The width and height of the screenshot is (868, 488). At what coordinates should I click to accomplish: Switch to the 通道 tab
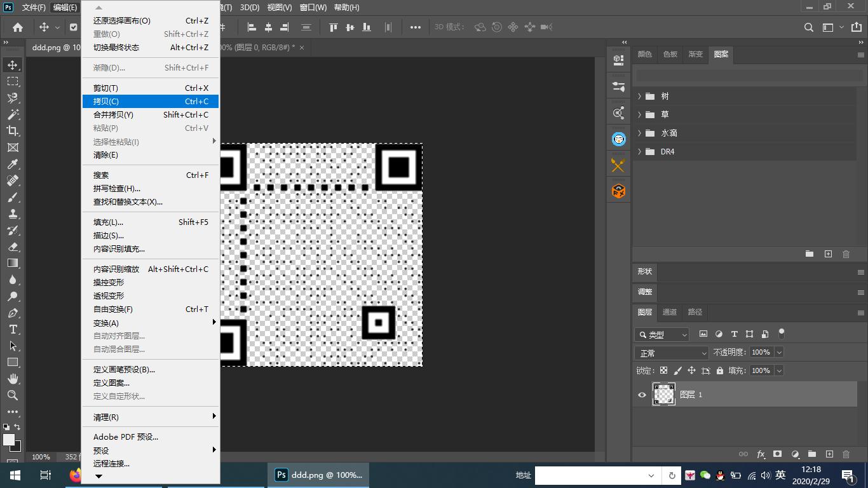point(670,312)
